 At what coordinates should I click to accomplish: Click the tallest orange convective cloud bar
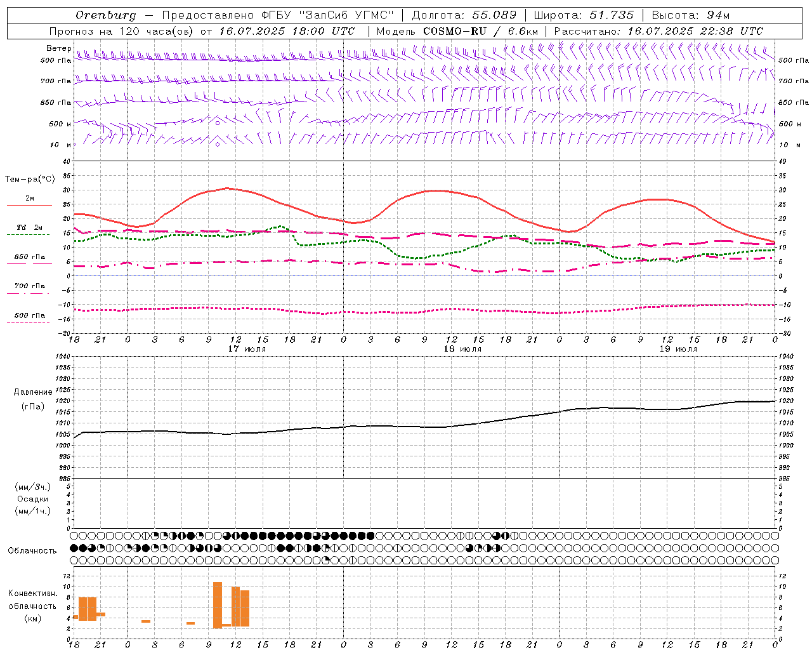218,605
